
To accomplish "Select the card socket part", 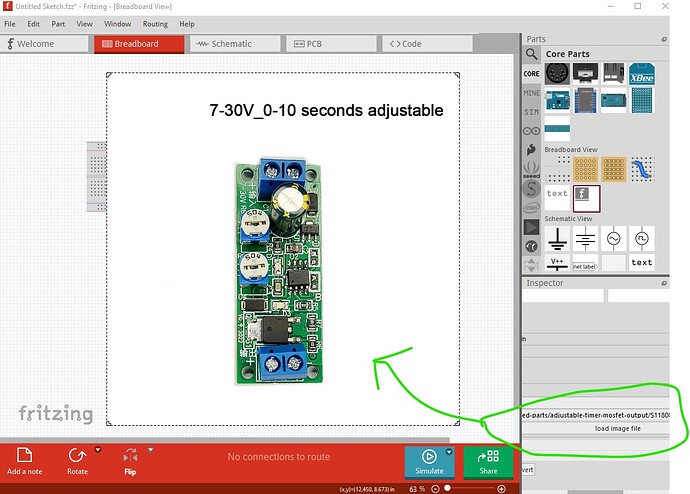I will click(613, 73).
